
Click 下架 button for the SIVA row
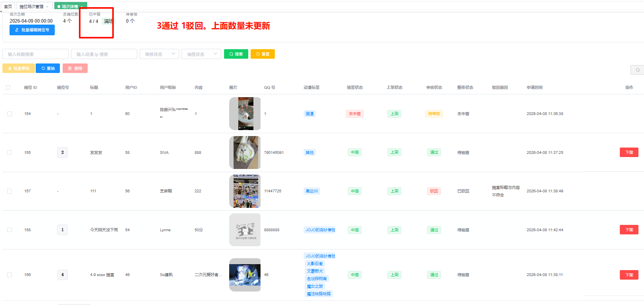pyautogui.click(x=629, y=152)
